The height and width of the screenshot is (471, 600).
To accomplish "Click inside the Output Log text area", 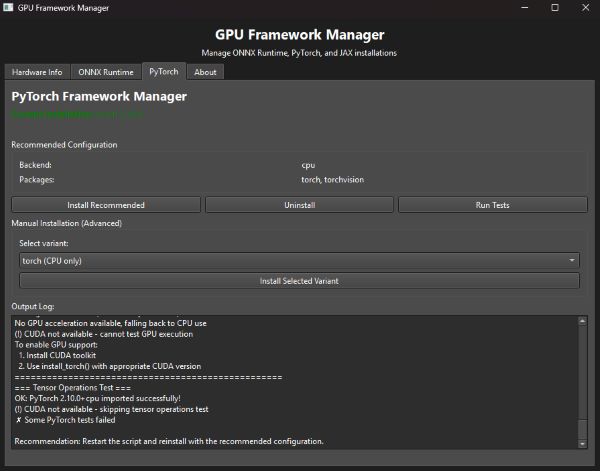I will (290, 380).
